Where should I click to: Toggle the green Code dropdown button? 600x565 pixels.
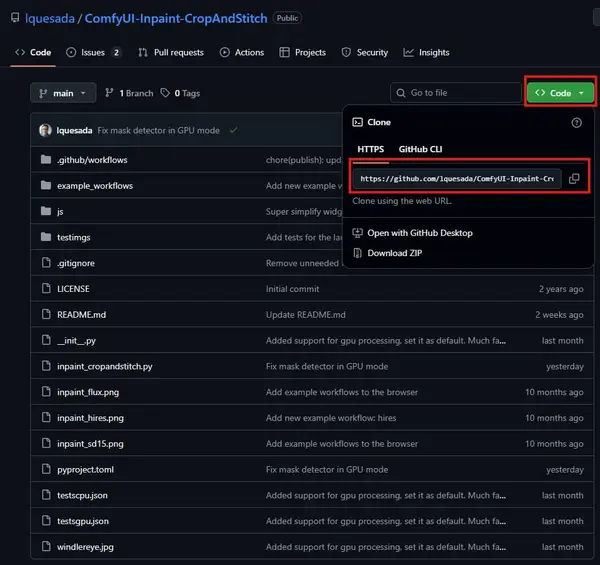[x=560, y=93]
